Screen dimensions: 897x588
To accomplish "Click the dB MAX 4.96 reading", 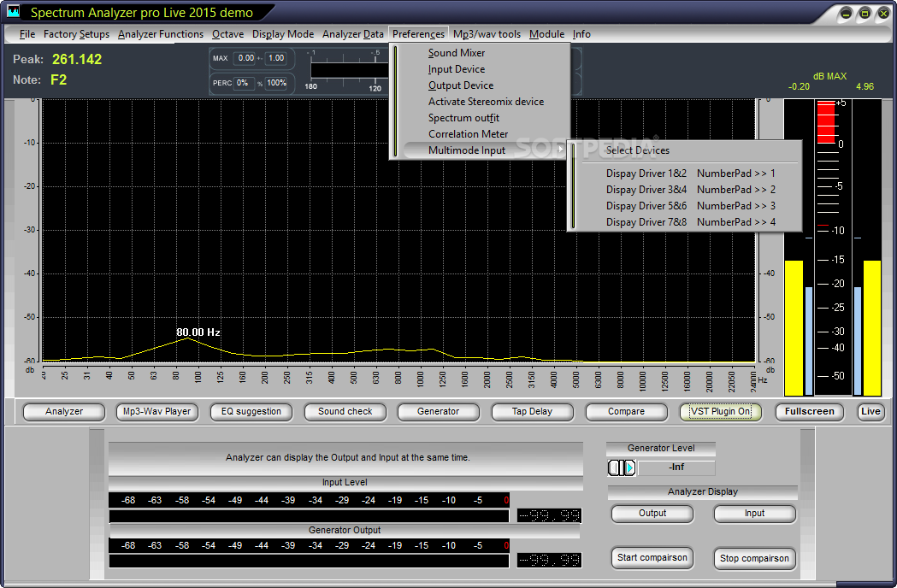I will pyautogui.click(x=865, y=86).
